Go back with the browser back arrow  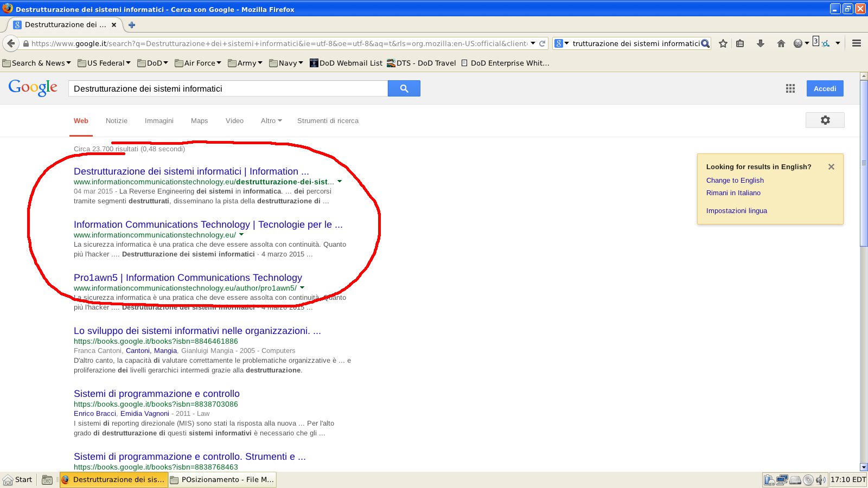[x=11, y=43]
